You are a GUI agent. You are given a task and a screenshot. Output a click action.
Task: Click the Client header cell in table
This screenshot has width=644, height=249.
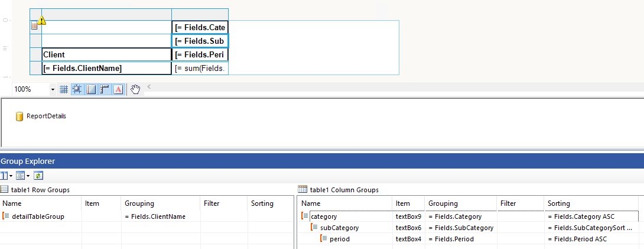(106, 54)
